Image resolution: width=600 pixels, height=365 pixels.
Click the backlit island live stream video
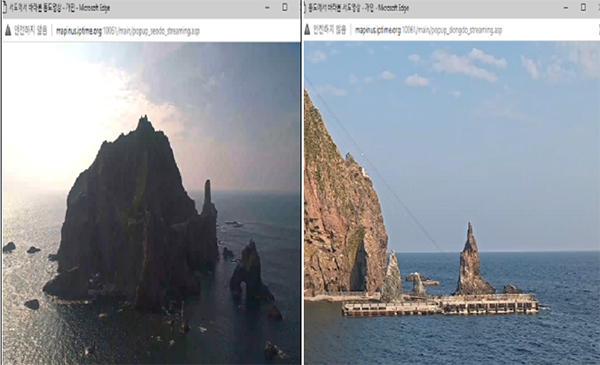152,203
